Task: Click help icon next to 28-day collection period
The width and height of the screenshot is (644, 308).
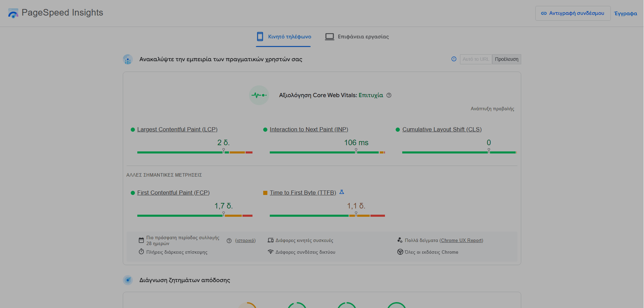Action: point(229,241)
